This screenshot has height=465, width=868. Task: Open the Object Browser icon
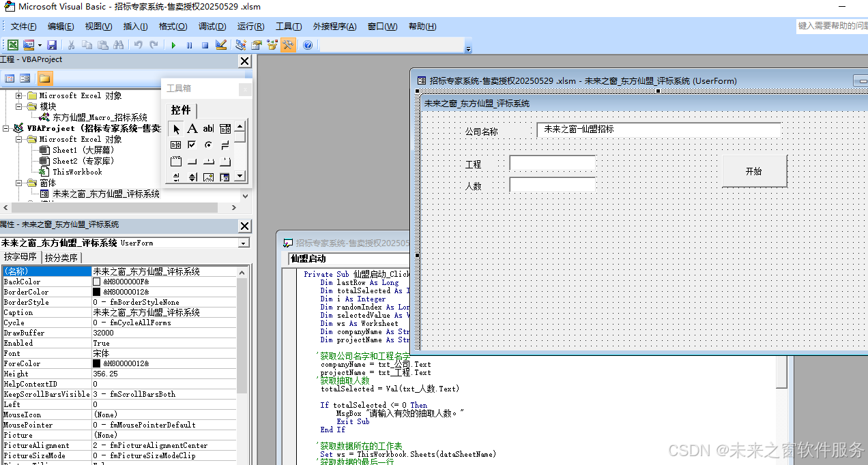click(272, 45)
